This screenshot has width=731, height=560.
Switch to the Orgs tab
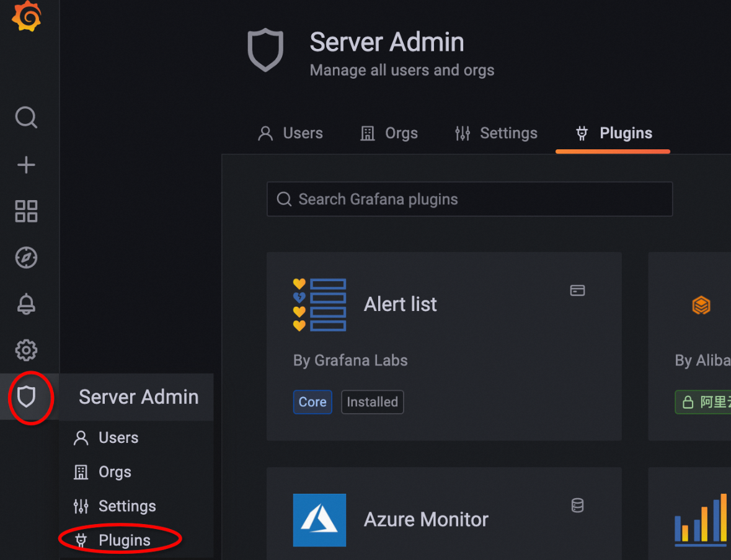(389, 133)
